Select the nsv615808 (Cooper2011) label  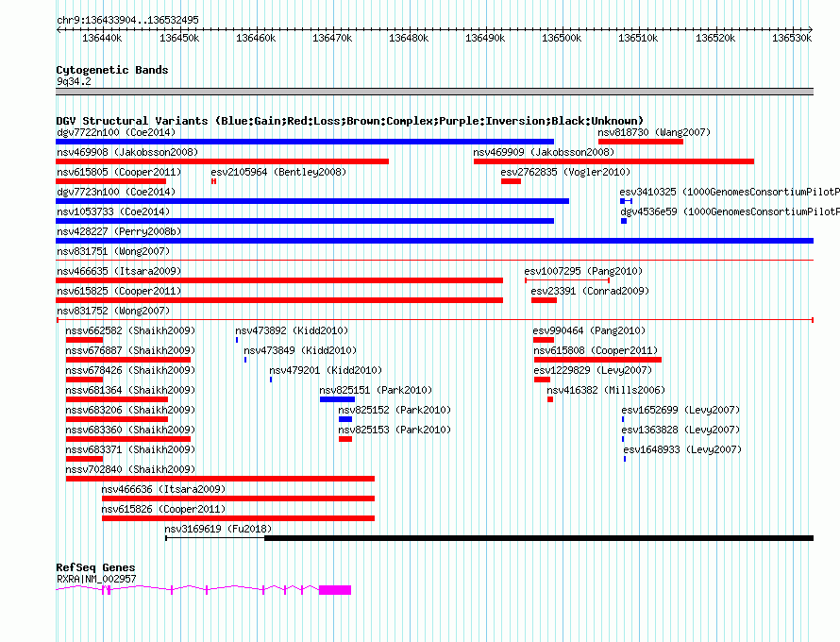596,350
